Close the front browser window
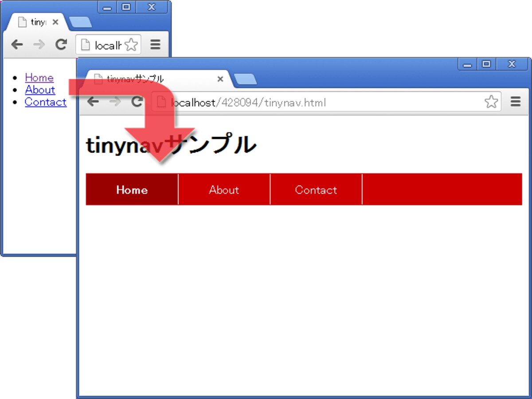 tap(512, 64)
